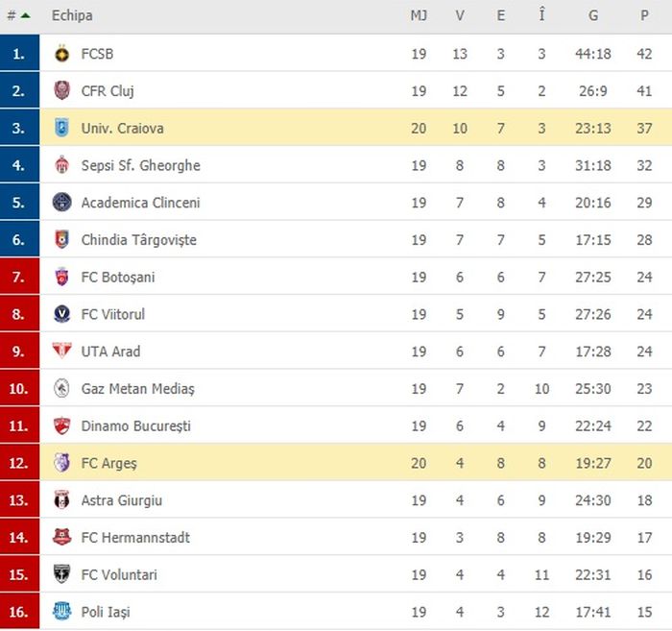Click the FC Botoșani club logo

61,278
